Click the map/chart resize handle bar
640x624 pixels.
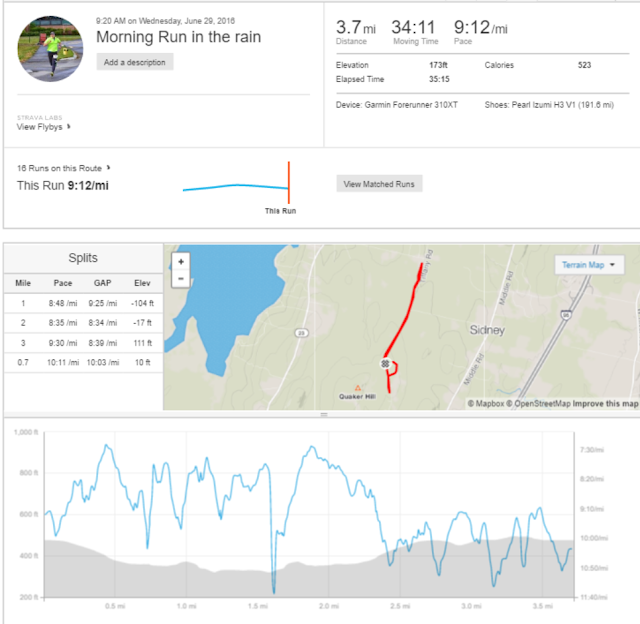[324, 415]
